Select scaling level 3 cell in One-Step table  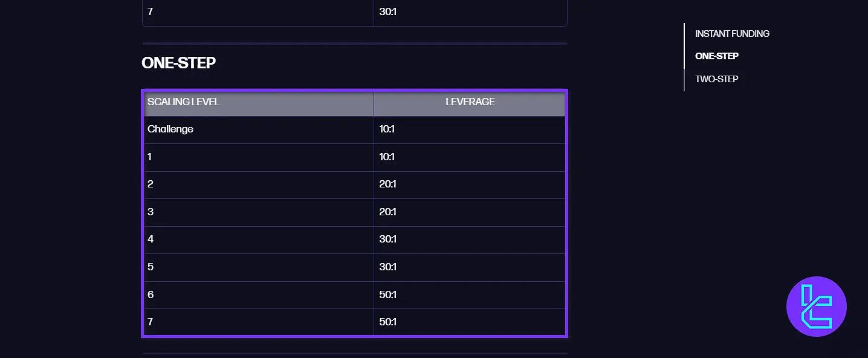click(x=151, y=212)
